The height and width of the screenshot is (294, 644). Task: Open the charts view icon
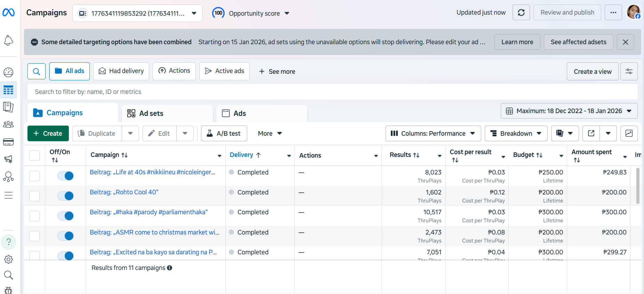point(629,133)
